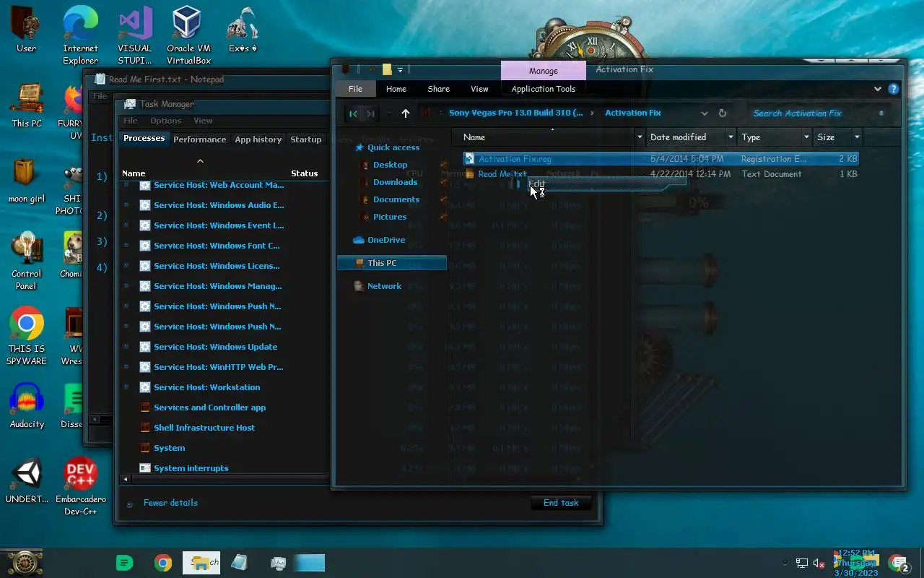Open Downloads in the Explorer sidebar

click(x=395, y=182)
